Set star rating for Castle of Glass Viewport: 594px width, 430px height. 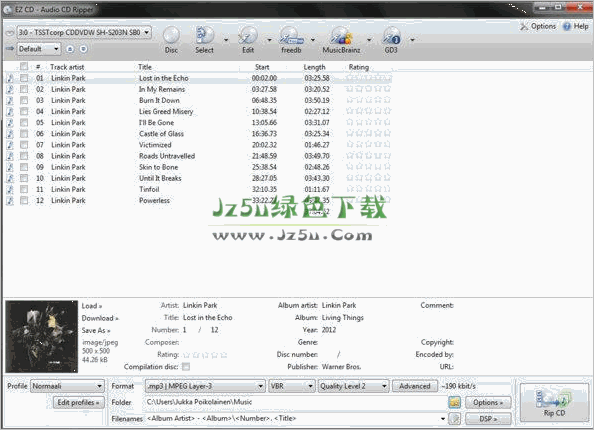pyautogui.click(x=368, y=133)
